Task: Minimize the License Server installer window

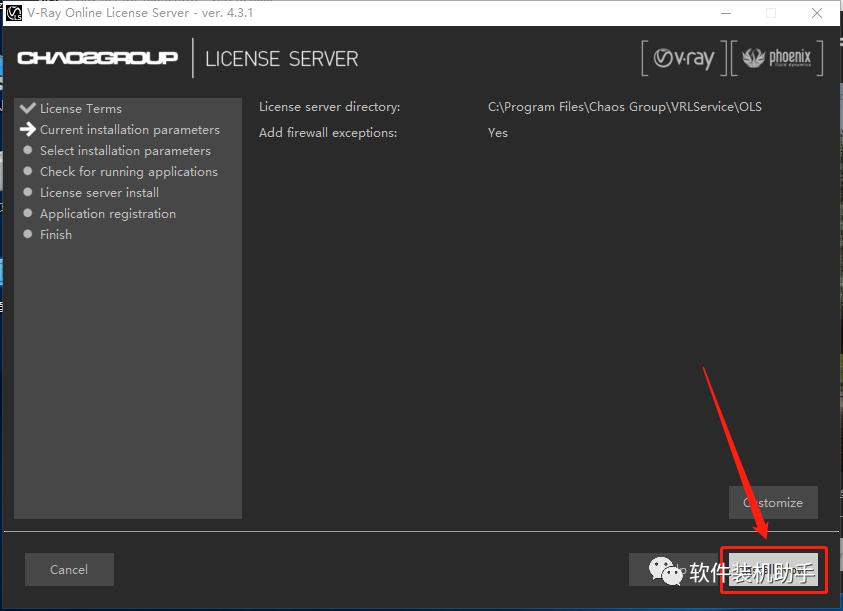Action: [x=726, y=13]
